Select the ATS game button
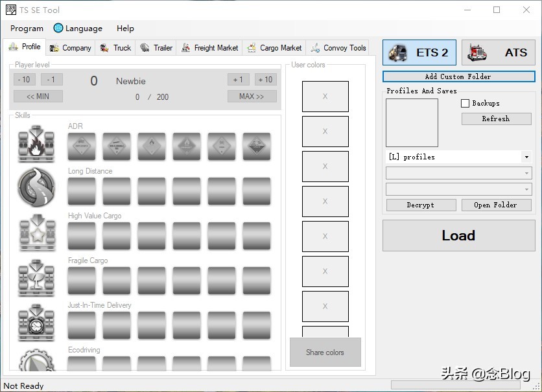Viewport: 542px width, 392px height. click(x=498, y=52)
